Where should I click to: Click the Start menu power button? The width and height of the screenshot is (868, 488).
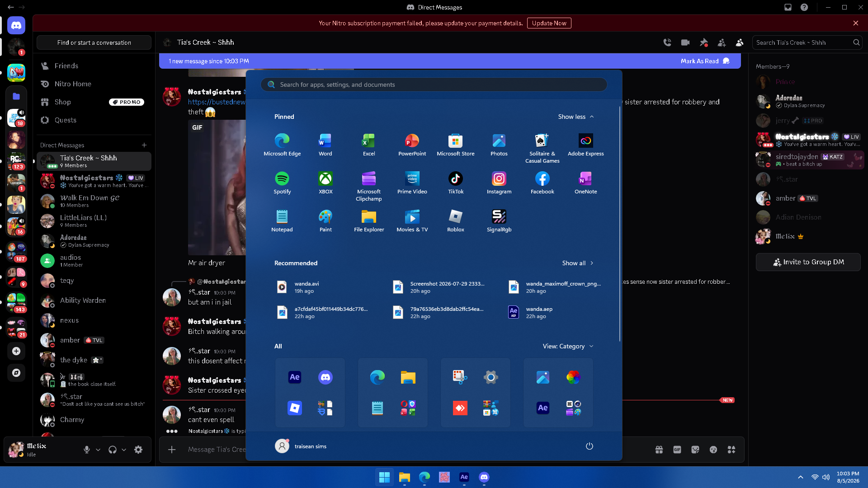(x=590, y=446)
